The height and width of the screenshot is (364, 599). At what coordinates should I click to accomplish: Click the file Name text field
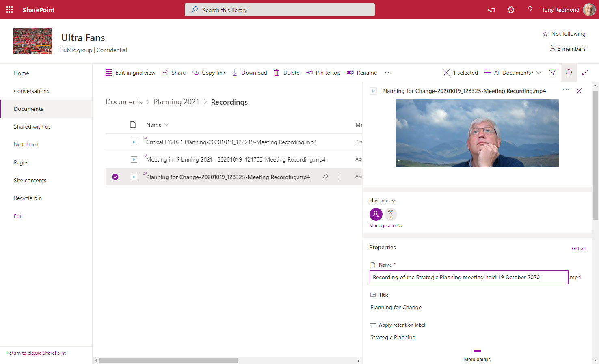click(469, 277)
